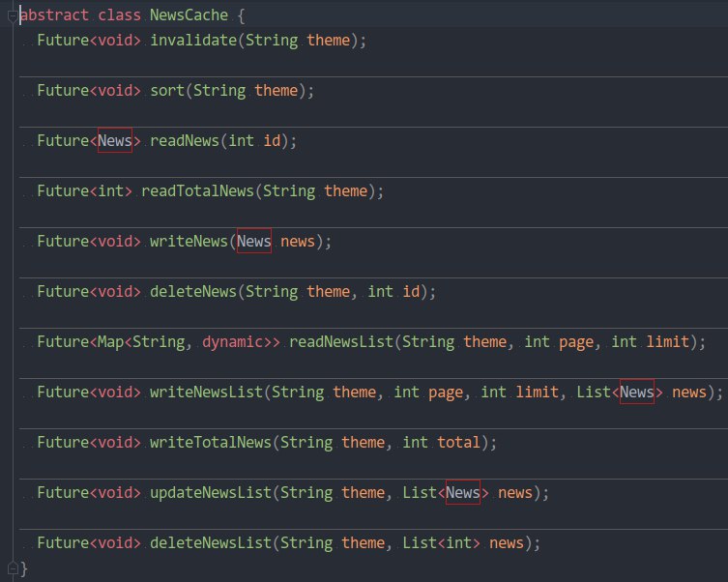This screenshot has height=582, width=728.
Task: Click the readTotalNews method name
Action: click(197, 190)
